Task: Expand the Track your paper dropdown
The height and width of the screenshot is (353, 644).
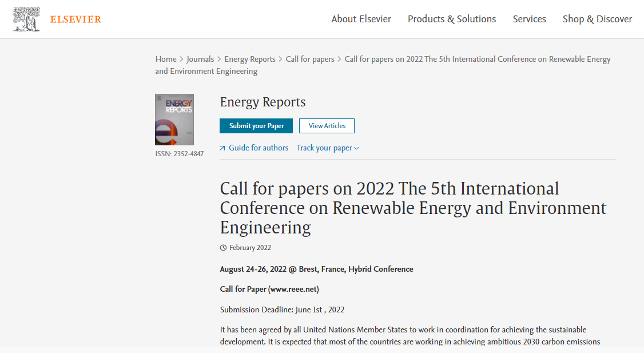Action: pyautogui.click(x=328, y=148)
